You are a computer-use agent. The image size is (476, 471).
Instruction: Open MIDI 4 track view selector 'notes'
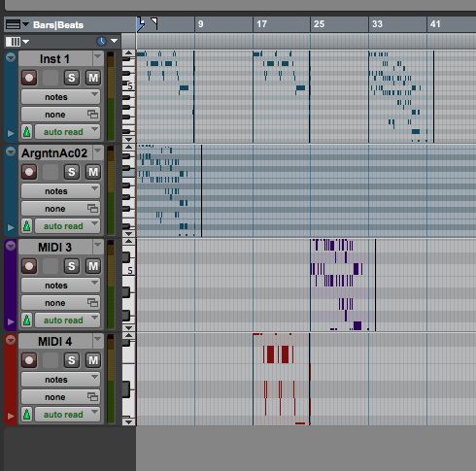60,380
